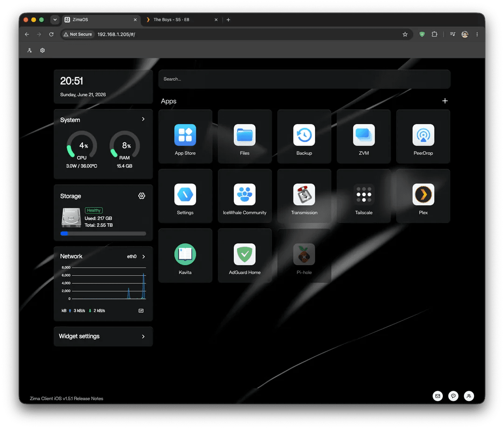Click the RAM usage gauge
504x429 pixels.
point(125,145)
